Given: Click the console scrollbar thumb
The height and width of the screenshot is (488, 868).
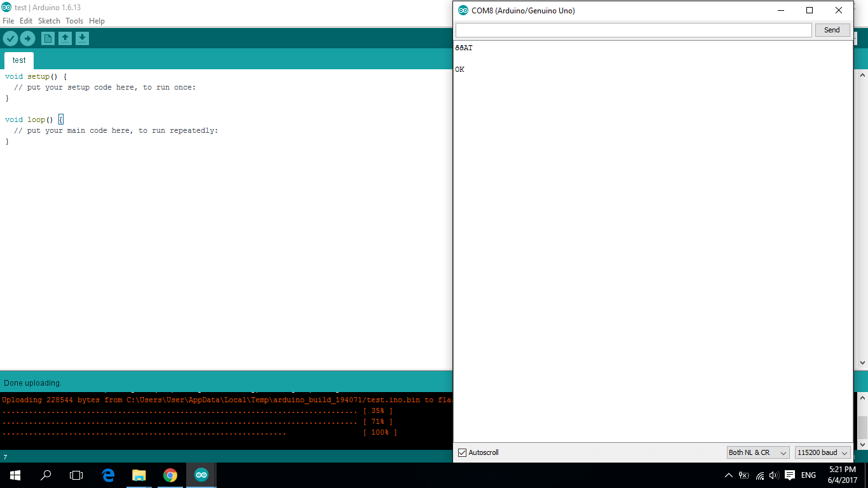Looking at the screenshot, I should click(x=862, y=426).
